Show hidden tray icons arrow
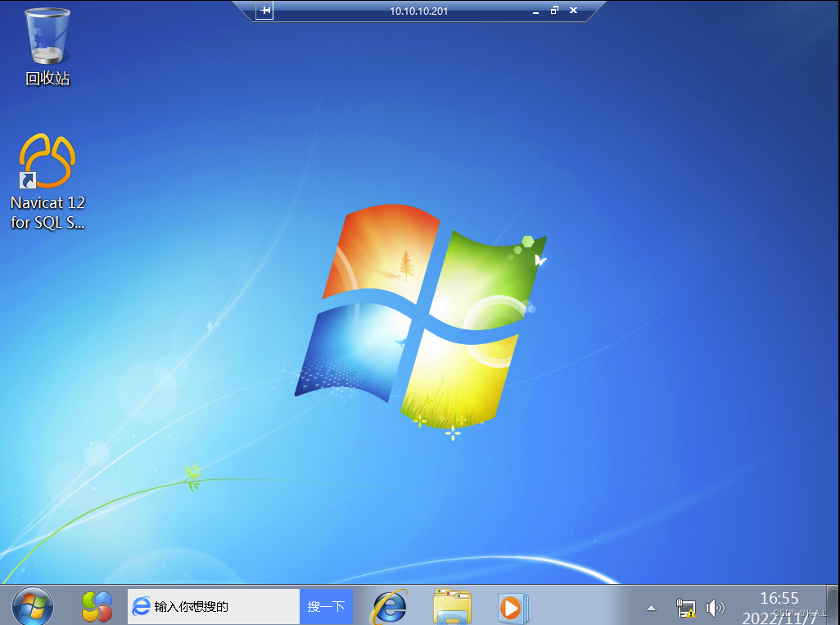Screen dimensions: 840x625 [651, 608]
